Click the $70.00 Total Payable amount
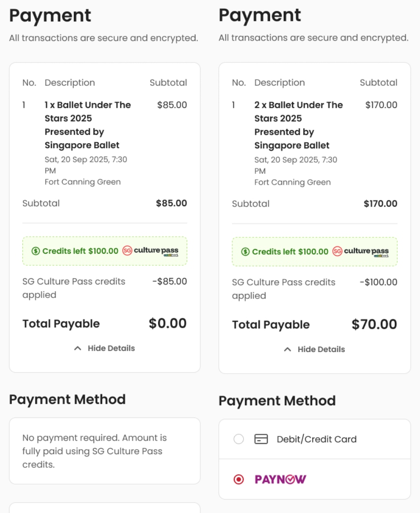The height and width of the screenshot is (513, 420). (x=374, y=324)
